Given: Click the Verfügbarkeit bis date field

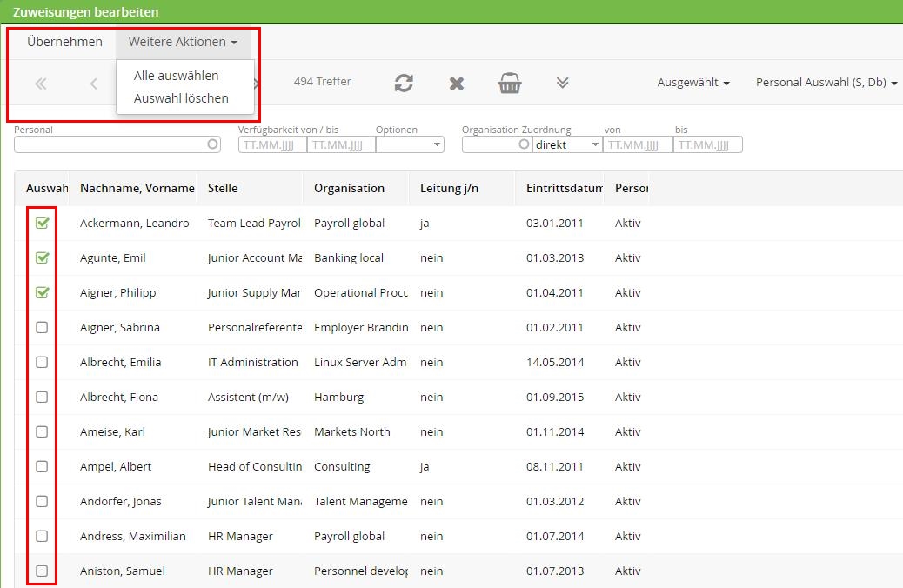Looking at the screenshot, I should pyautogui.click(x=341, y=144).
